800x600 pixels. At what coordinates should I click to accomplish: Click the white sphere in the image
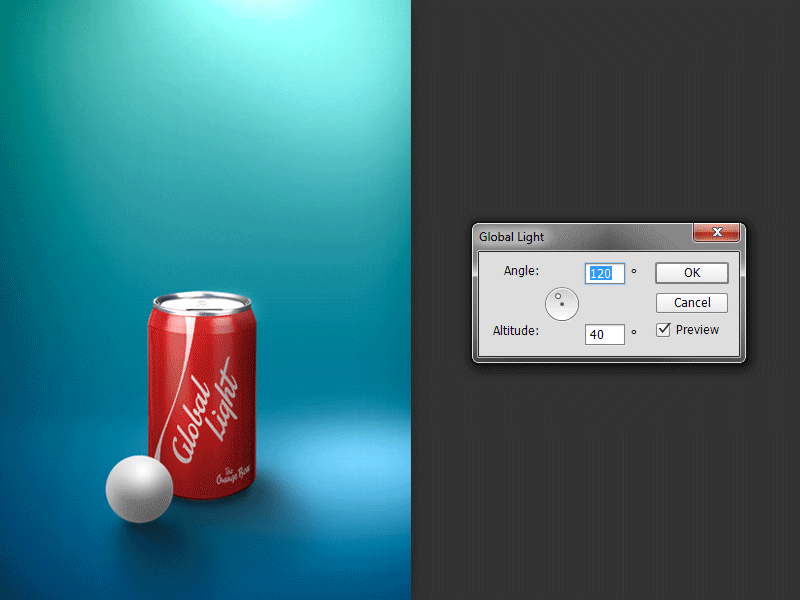click(139, 489)
